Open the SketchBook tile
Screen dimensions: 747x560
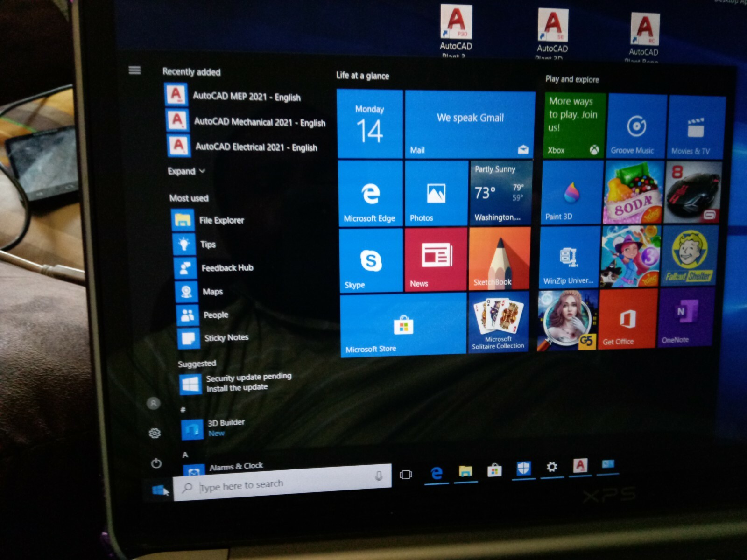coord(500,259)
